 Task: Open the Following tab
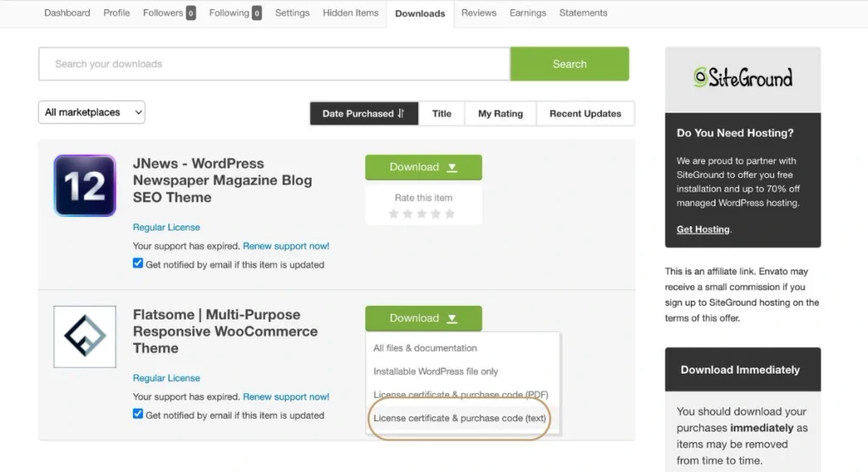pyautogui.click(x=229, y=13)
